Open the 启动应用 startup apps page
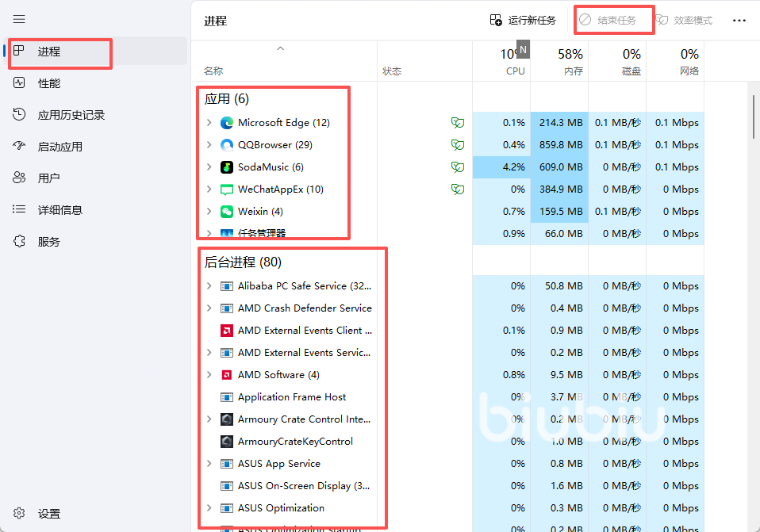The image size is (760, 532). [x=59, y=147]
